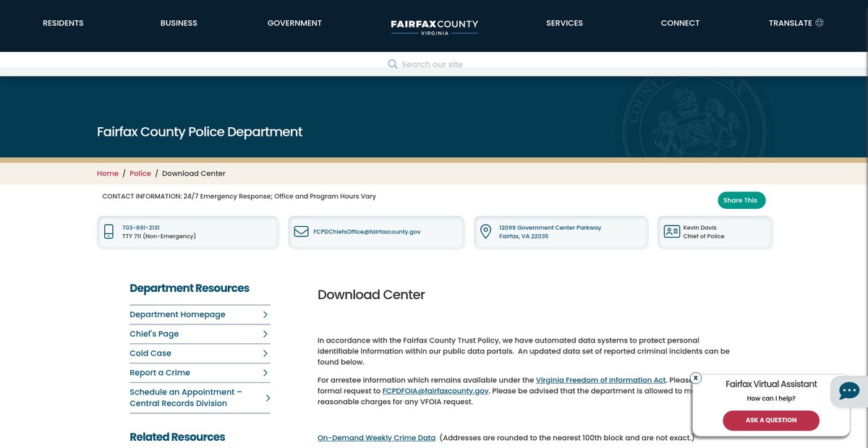Click the Related Resources heading
The image size is (868, 448).
pyautogui.click(x=177, y=437)
